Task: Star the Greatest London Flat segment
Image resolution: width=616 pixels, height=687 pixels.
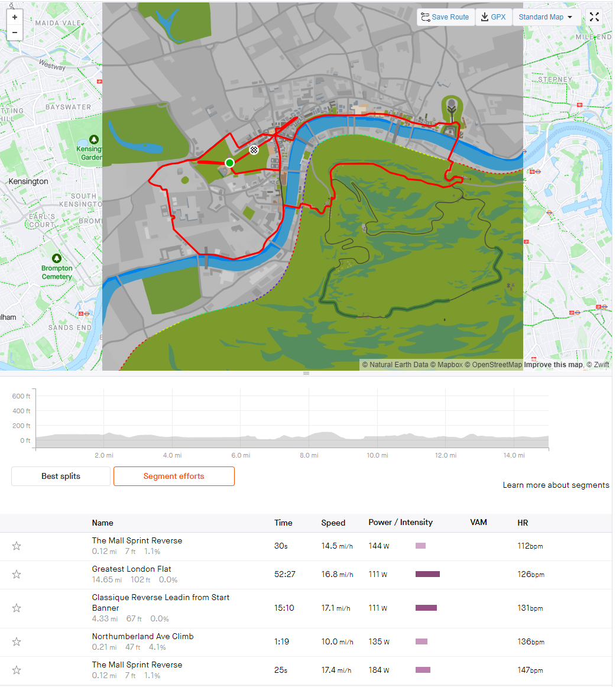Action: pyautogui.click(x=16, y=575)
